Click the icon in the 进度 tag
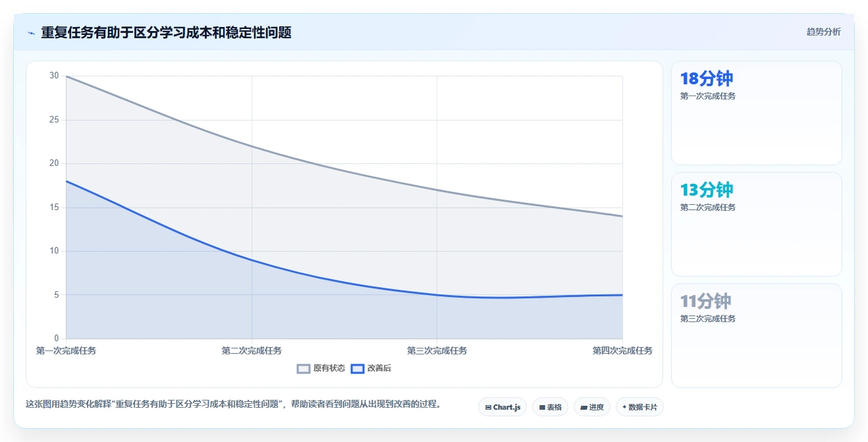The height and width of the screenshot is (442, 868). pyautogui.click(x=583, y=408)
